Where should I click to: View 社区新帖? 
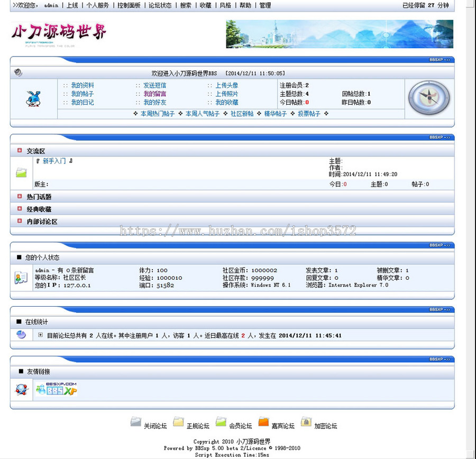tap(242, 114)
